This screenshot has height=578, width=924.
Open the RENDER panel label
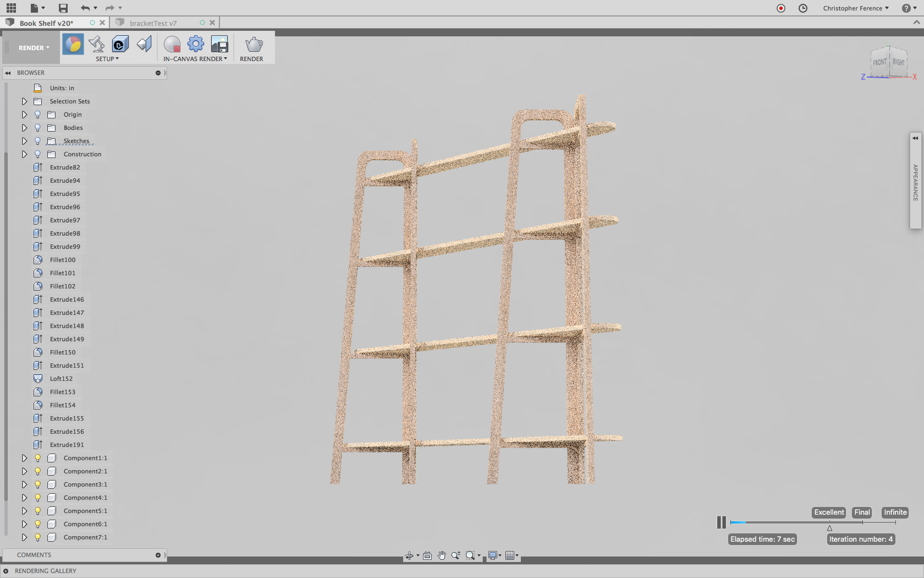[251, 59]
